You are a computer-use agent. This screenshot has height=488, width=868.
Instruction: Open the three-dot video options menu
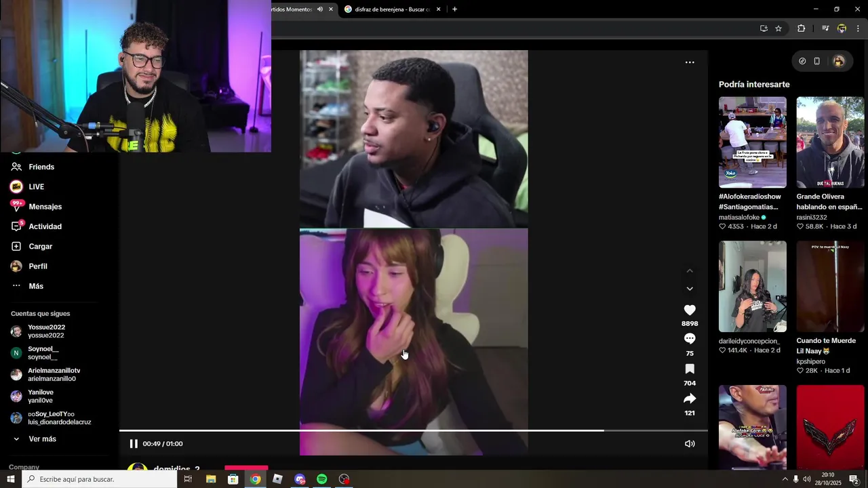690,62
